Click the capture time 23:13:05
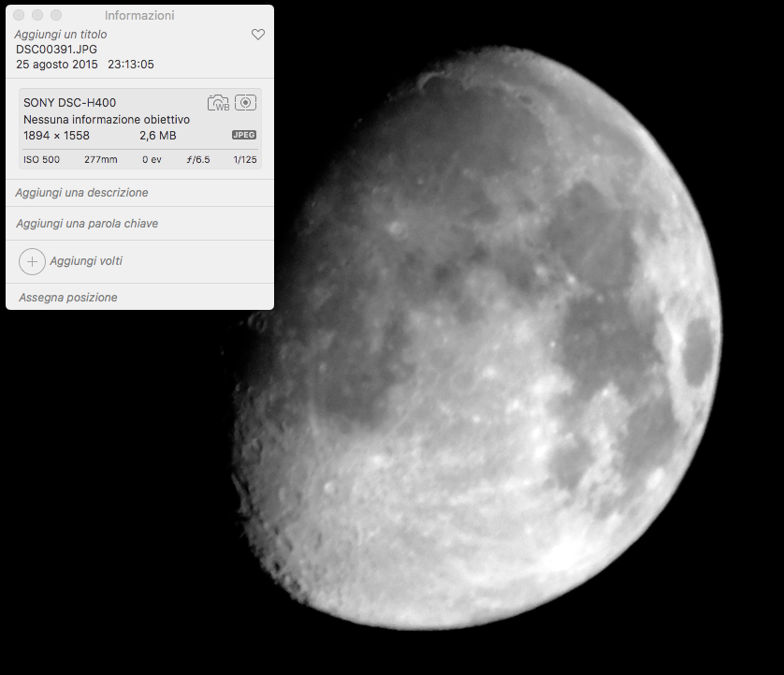 coord(131,65)
